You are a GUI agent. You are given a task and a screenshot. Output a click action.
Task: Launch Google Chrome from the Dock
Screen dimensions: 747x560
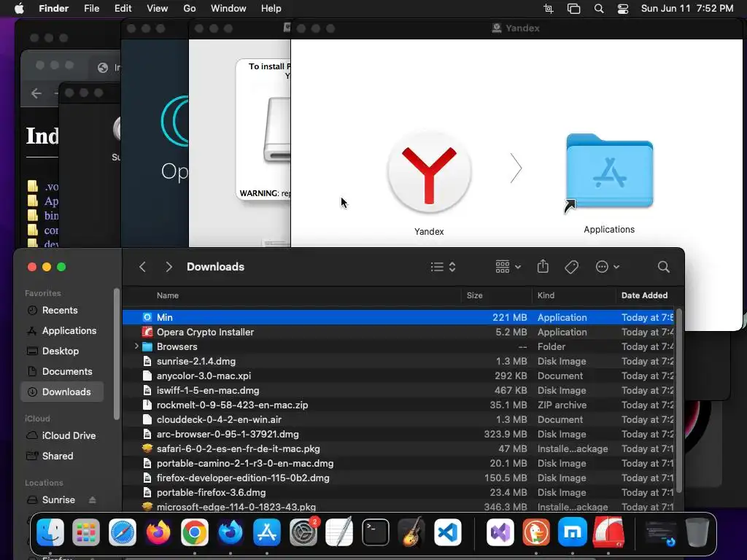point(194,532)
